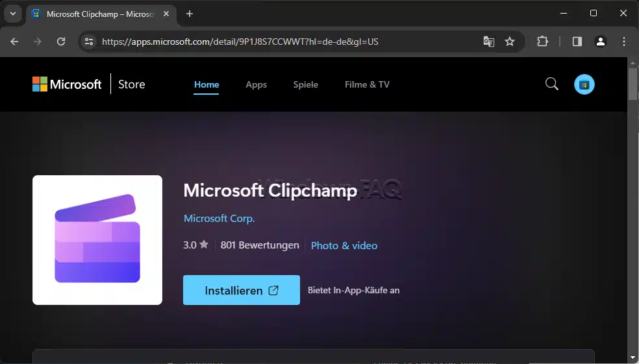Go forward to the next page
The height and width of the screenshot is (364, 639).
click(x=38, y=42)
